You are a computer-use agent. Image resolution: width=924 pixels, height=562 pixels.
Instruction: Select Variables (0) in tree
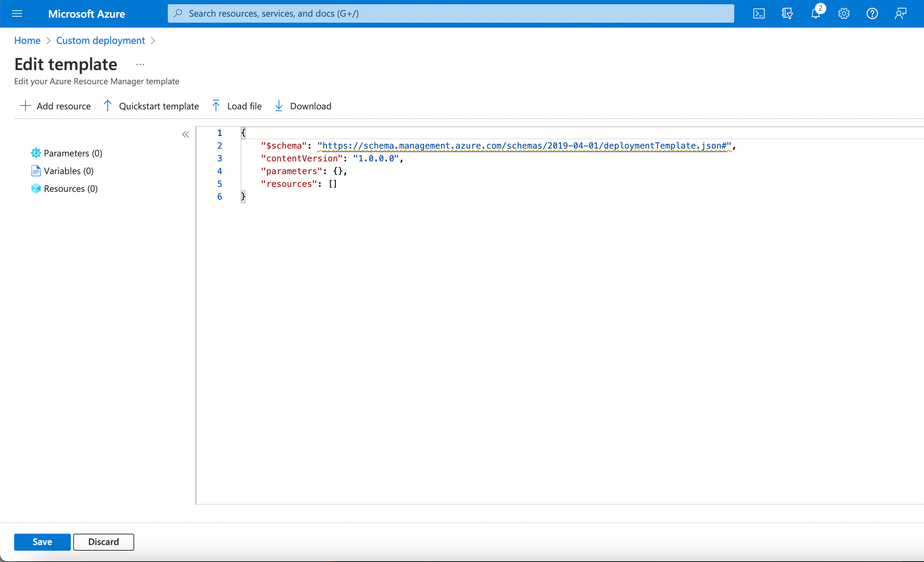pos(68,171)
